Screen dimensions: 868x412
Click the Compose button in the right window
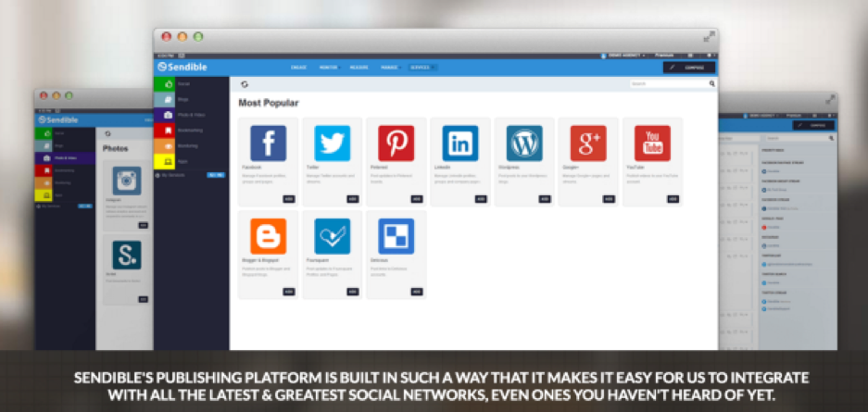coord(813,126)
